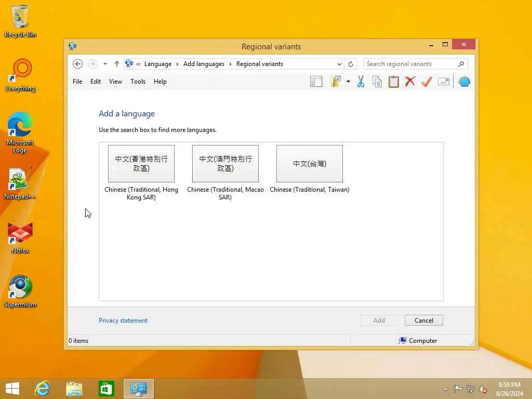Click the window's language title bar icon
The height and width of the screenshot is (399, 532).
click(x=73, y=46)
